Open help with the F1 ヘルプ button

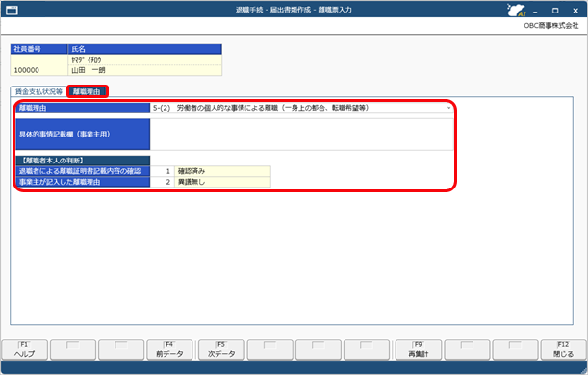tap(24, 350)
